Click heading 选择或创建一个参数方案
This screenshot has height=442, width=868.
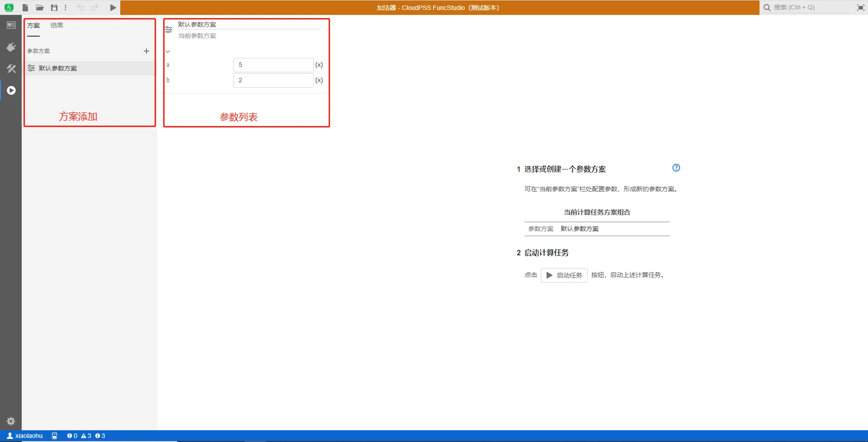565,169
